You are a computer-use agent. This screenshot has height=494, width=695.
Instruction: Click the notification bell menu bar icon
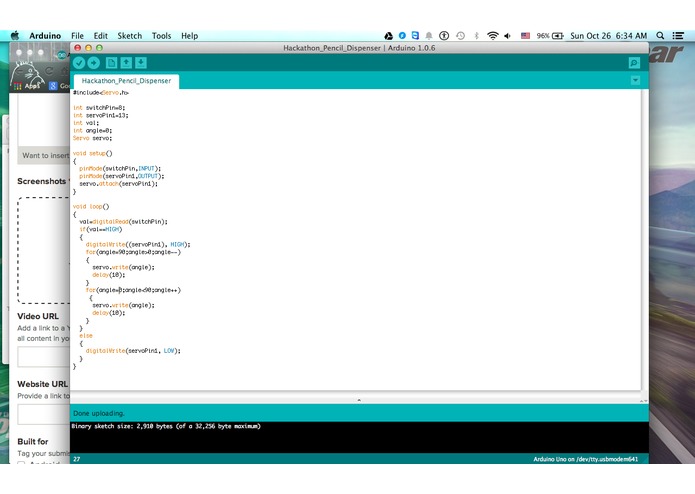pos(429,36)
